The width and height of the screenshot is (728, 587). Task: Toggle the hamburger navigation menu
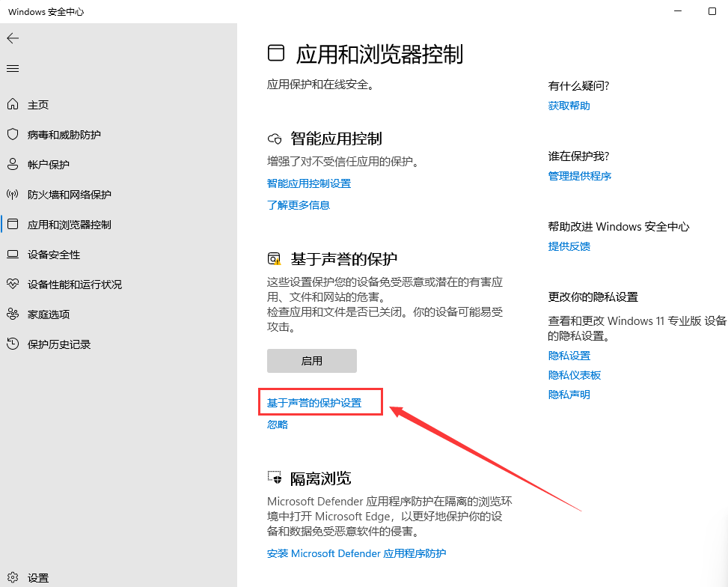(x=13, y=69)
